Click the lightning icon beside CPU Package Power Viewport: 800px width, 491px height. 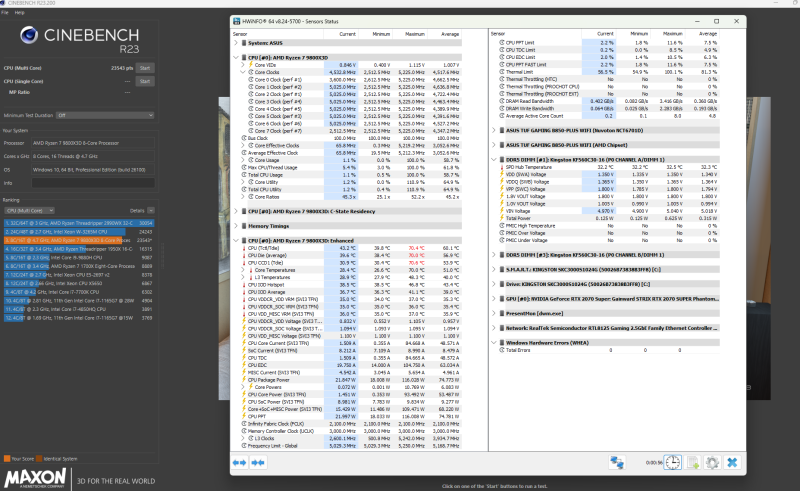[244, 380]
